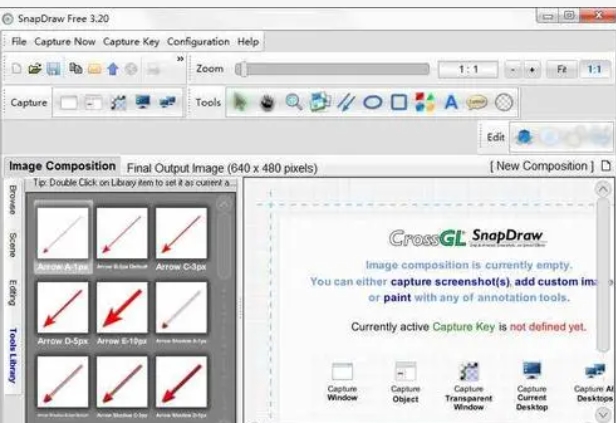
Task: Click the "capture screenshot(s)" link
Action: 450,282
